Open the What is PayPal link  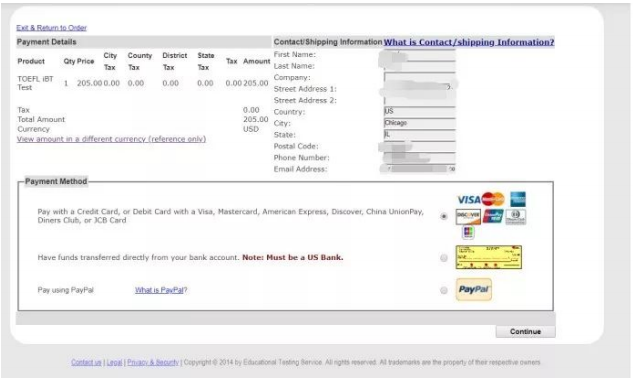coord(159,290)
